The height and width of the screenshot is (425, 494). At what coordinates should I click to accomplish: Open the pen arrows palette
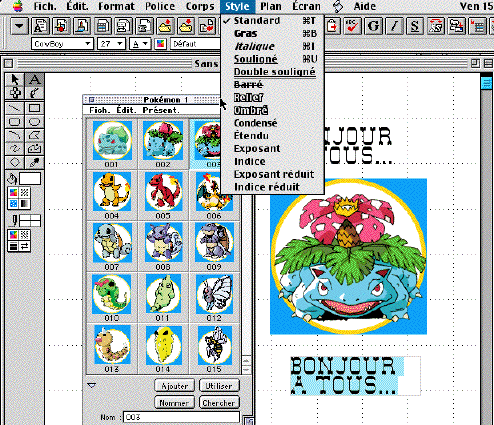click(25, 246)
